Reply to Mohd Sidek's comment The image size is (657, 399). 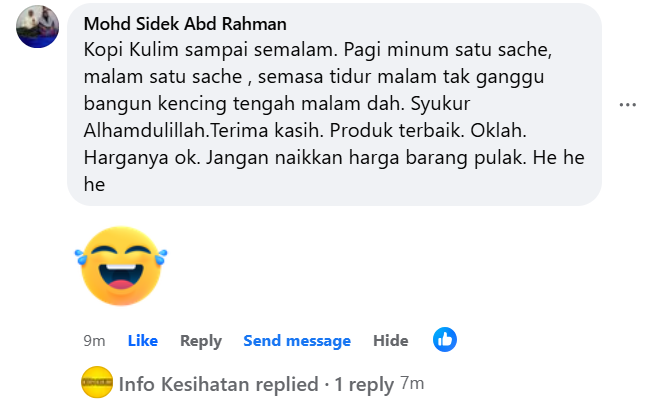[x=201, y=341]
